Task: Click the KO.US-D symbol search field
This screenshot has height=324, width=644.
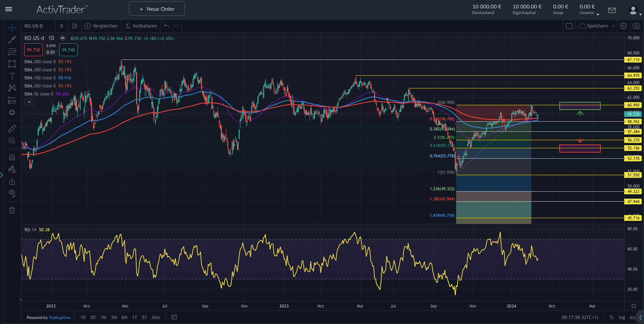Action: pyautogui.click(x=38, y=26)
